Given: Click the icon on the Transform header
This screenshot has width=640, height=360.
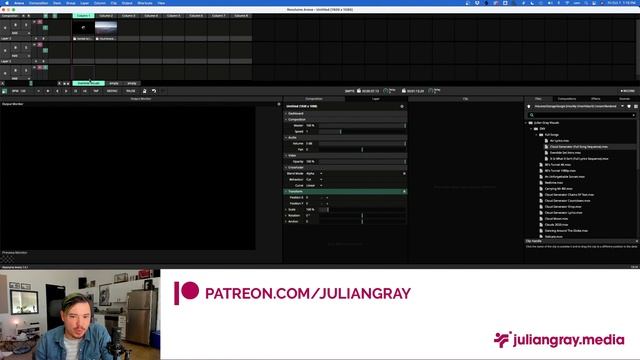Looking at the screenshot, I should [404, 191].
